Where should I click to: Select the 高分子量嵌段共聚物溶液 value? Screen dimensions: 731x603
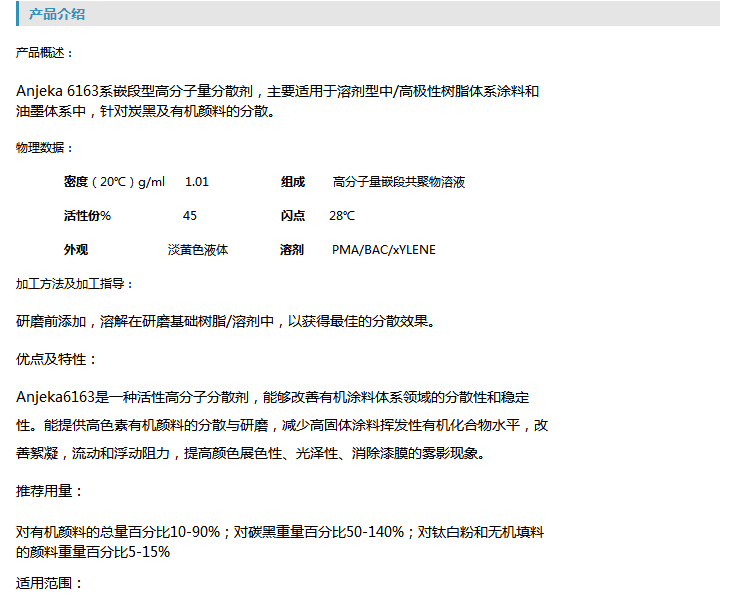click(x=398, y=182)
